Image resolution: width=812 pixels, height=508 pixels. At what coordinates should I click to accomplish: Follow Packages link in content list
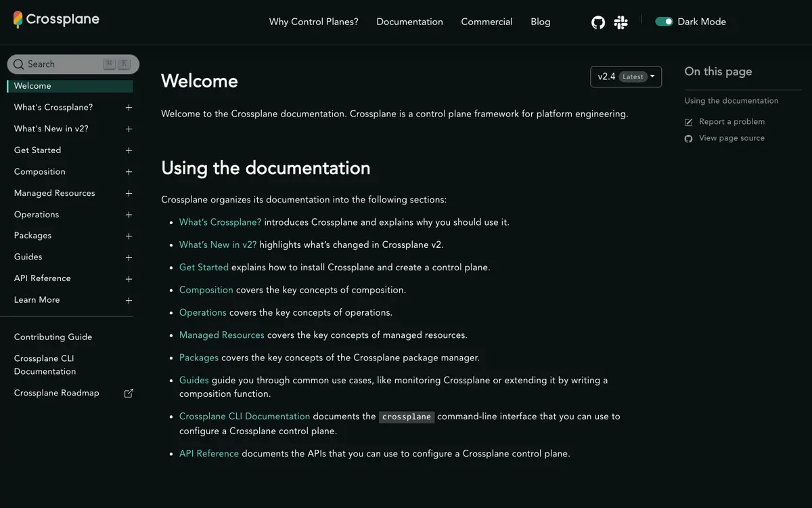[199, 358]
